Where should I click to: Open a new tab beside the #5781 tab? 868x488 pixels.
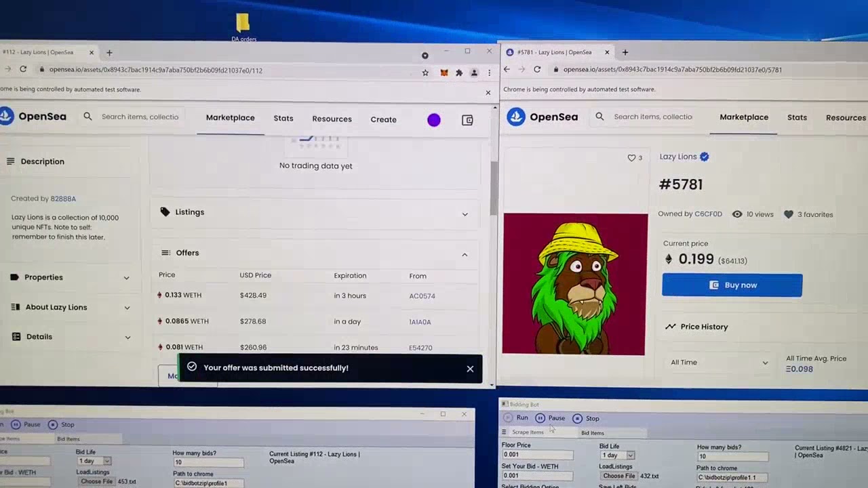pos(625,52)
